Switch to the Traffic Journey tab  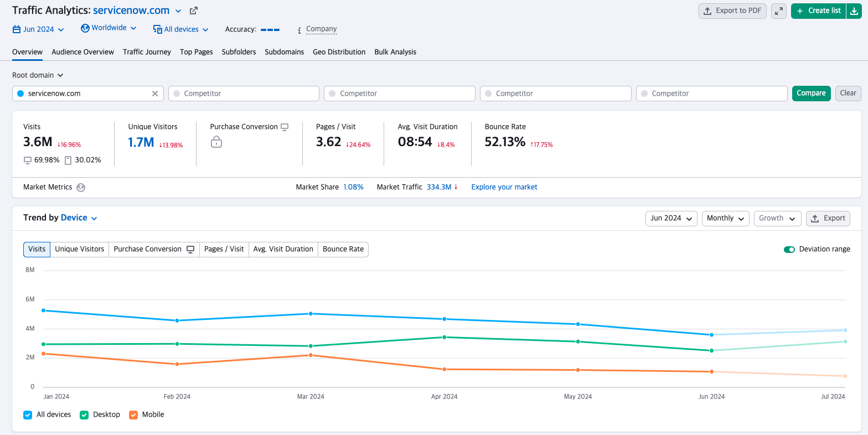pos(147,52)
